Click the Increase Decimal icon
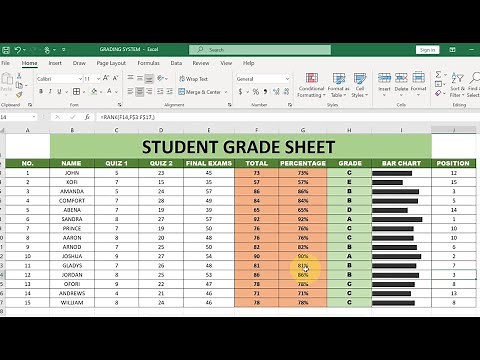 point(276,91)
